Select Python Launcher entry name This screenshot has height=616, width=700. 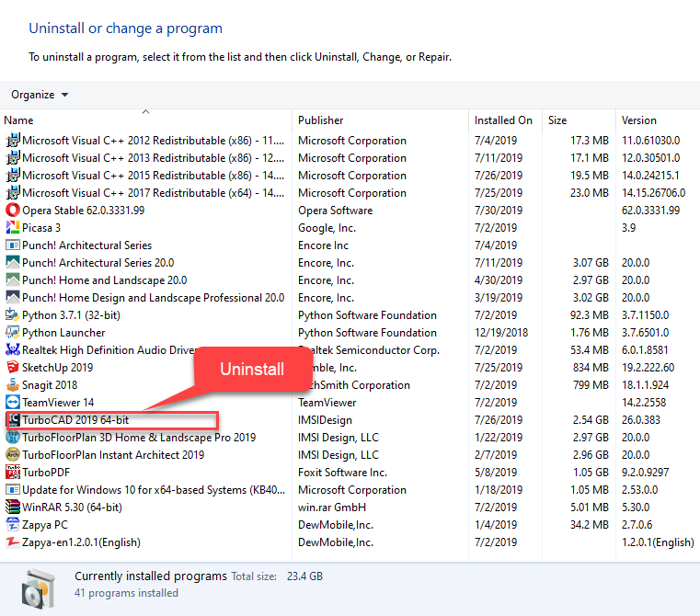[63, 333]
